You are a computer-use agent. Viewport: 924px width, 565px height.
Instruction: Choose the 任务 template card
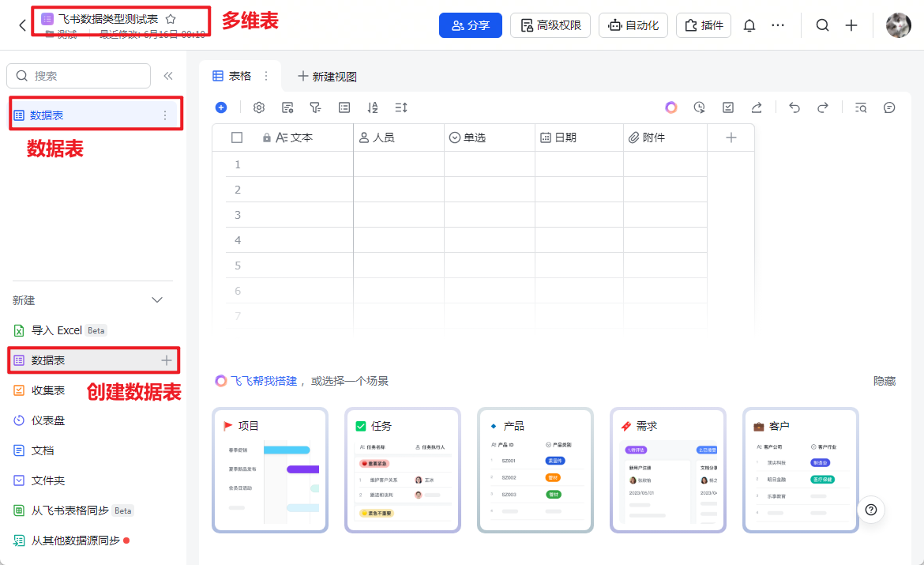pos(403,470)
